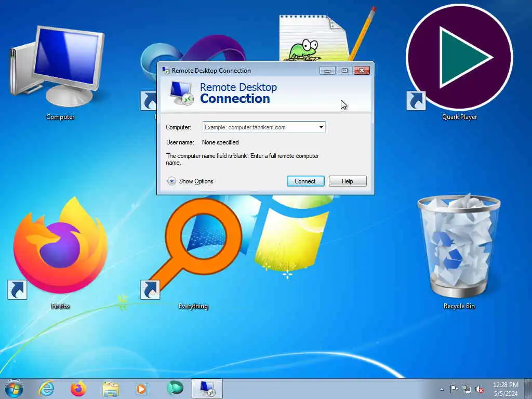Show hidden system tray icons
The height and width of the screenshot is (399, 532).
coord(442,389)
